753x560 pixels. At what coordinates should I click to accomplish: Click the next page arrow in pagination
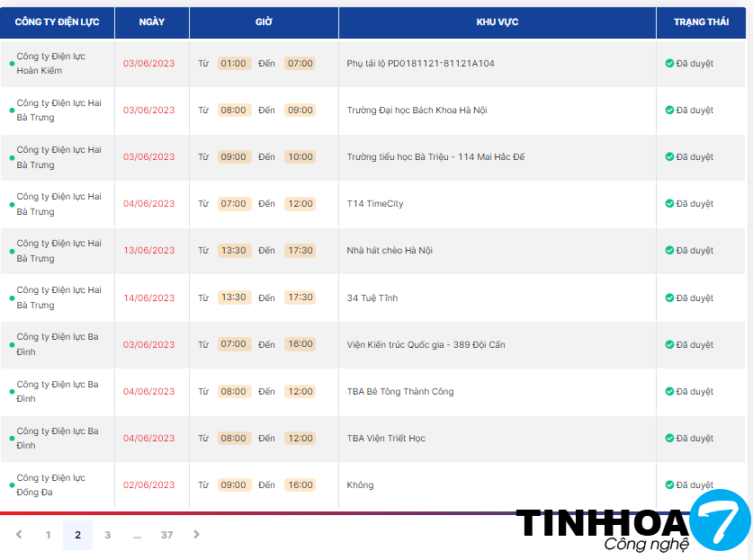197,535
